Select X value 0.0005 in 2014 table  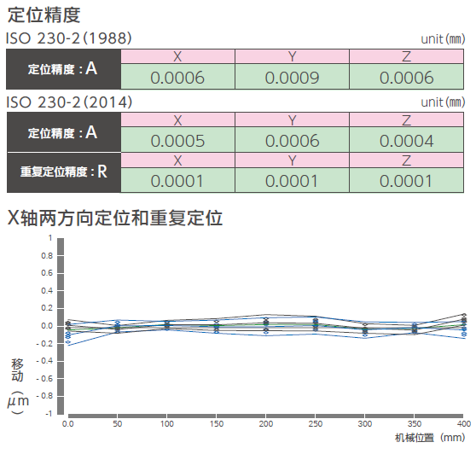coord(177,141)
